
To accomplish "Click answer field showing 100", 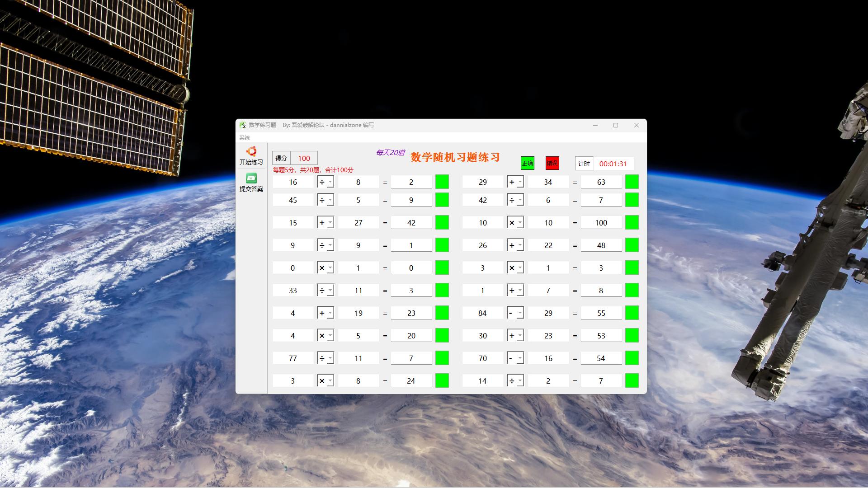I will click(x=601, y=223).
